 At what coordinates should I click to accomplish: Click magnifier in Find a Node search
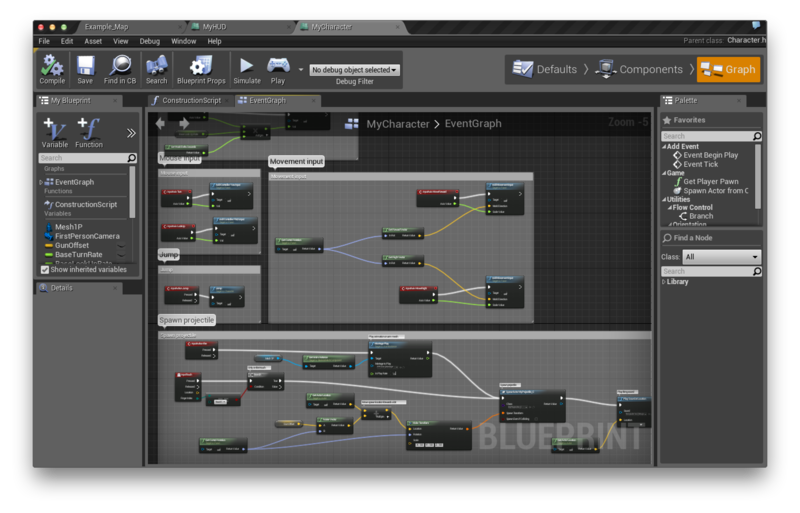pyautogui.click(x=757, y=272)
